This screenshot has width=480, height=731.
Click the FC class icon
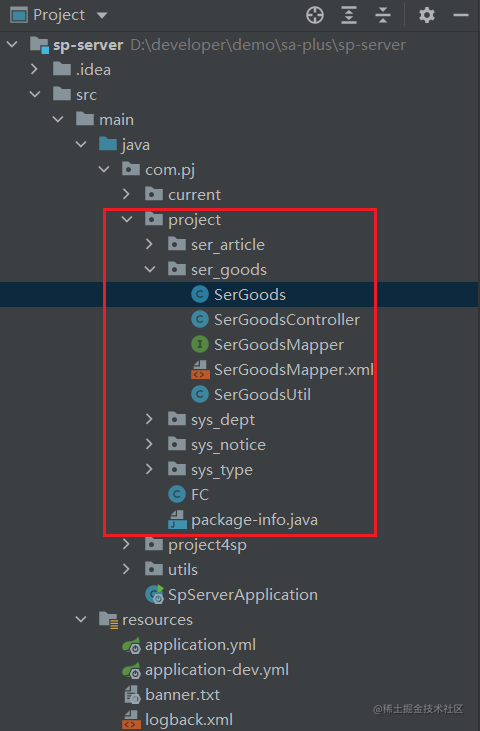tap(177, 494)
